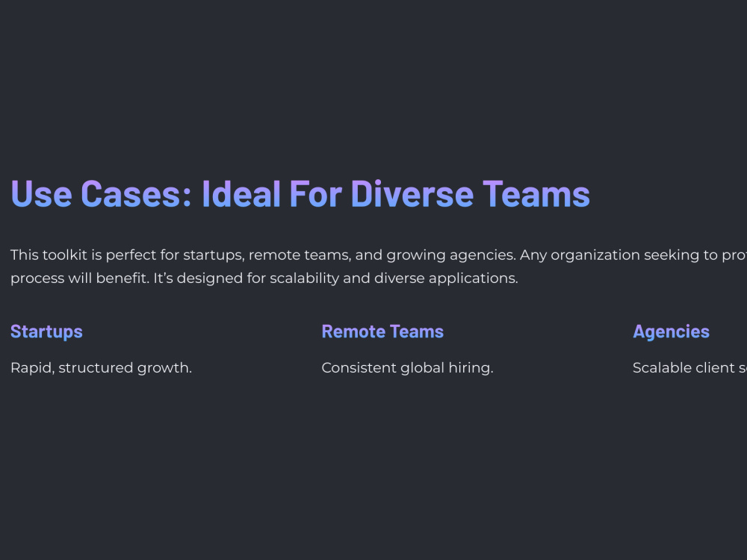Click the 'Use Cases: Ideal For Diverse Teams' heading

click(300, 194)
